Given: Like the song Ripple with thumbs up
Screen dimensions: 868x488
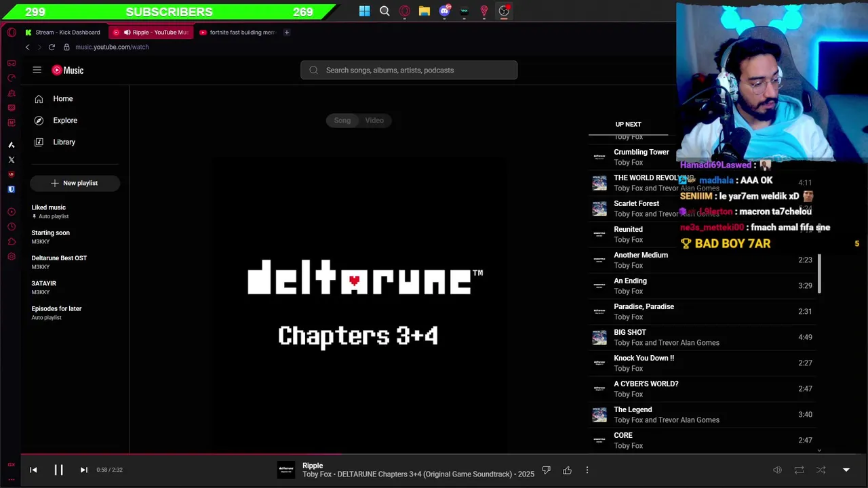Looking at the screenshot, I should pyautogui.click(x=567, y=470).
